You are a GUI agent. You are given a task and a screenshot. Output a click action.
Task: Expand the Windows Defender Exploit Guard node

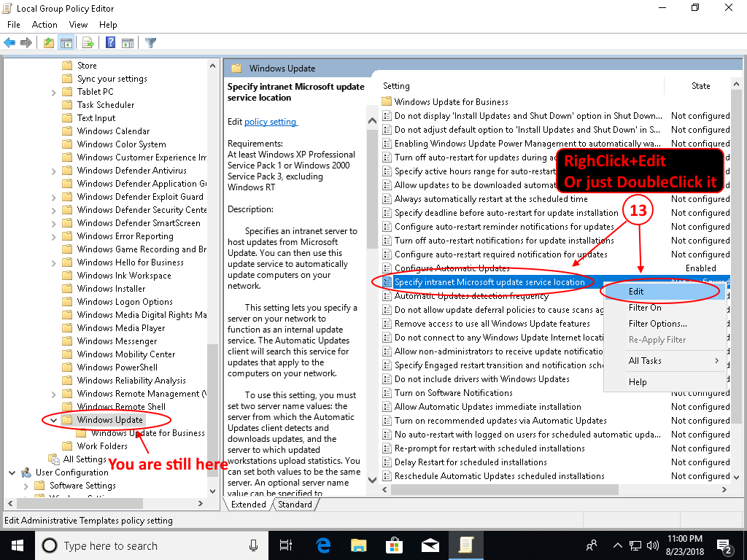point(54,197)
